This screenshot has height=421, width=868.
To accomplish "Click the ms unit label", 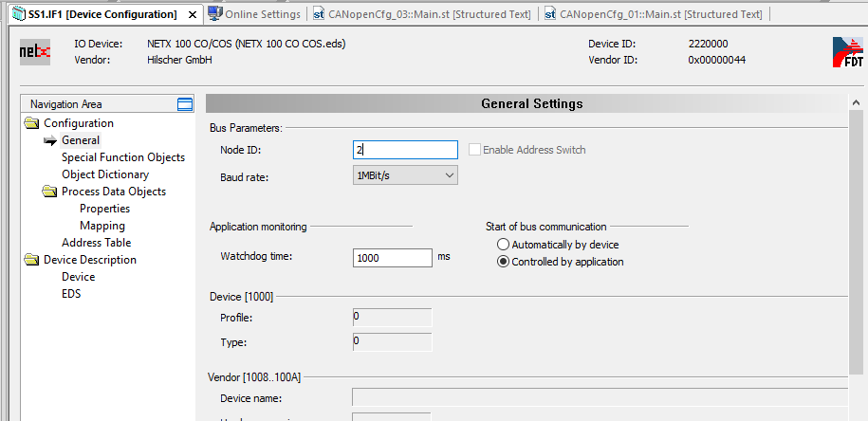I will (x=444, y=257).
